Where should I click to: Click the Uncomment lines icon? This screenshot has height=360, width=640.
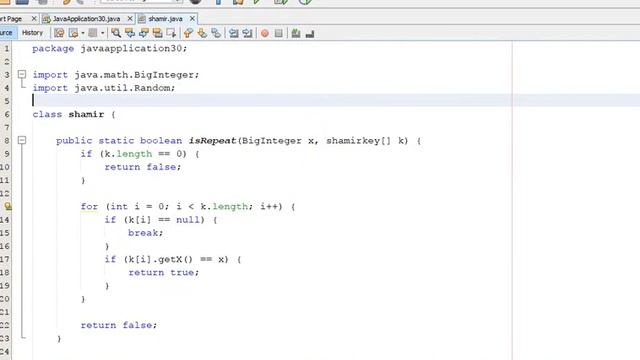tap(310, 33)
